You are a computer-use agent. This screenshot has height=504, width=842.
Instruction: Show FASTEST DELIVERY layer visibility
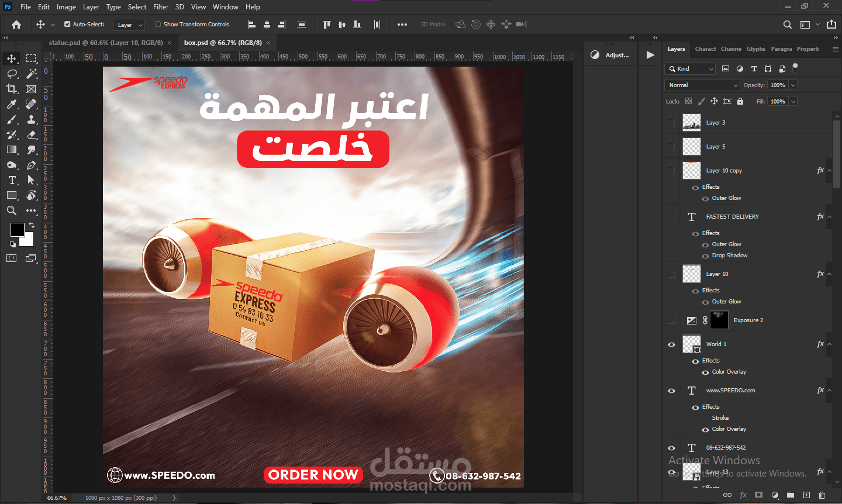pyautogui.click(x=671, y=217)
